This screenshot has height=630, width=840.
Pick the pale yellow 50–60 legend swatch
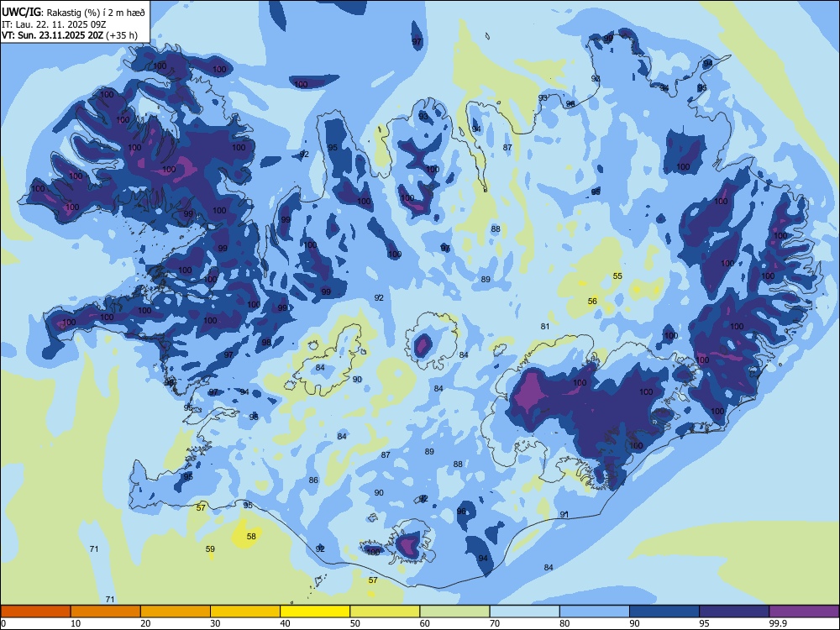[385, 612]
